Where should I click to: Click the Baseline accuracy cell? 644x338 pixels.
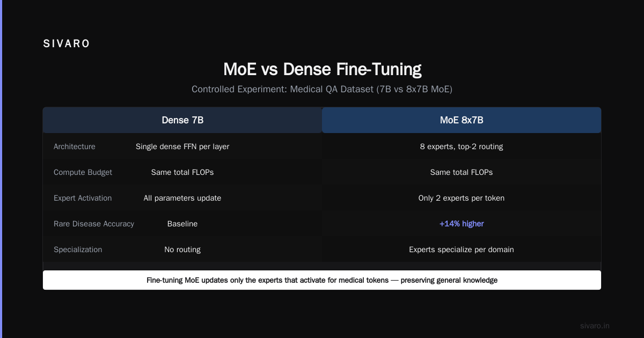pos(182,224)
